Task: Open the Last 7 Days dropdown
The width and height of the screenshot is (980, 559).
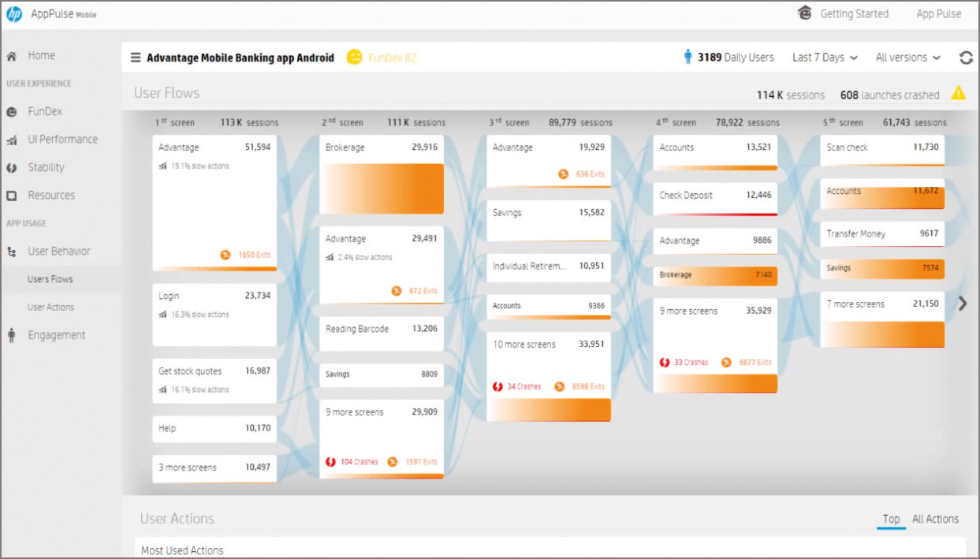Action: (x=825, y=58)
